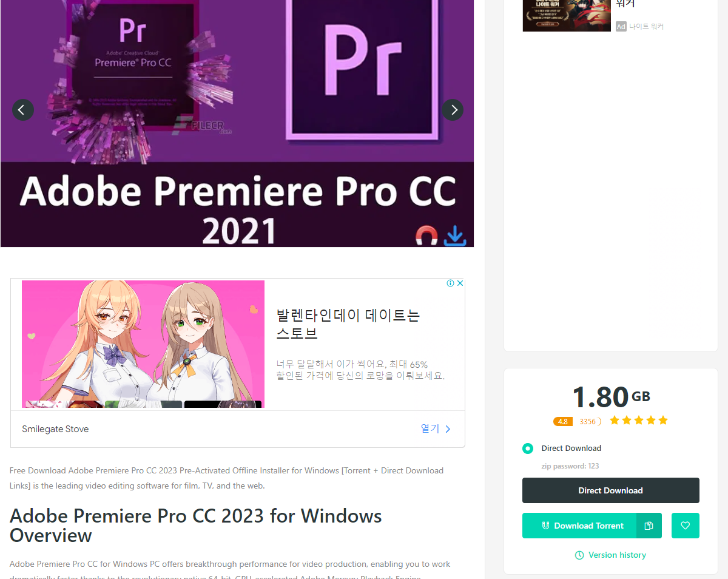Copy the torrent magnet link icon

[649, 526]
